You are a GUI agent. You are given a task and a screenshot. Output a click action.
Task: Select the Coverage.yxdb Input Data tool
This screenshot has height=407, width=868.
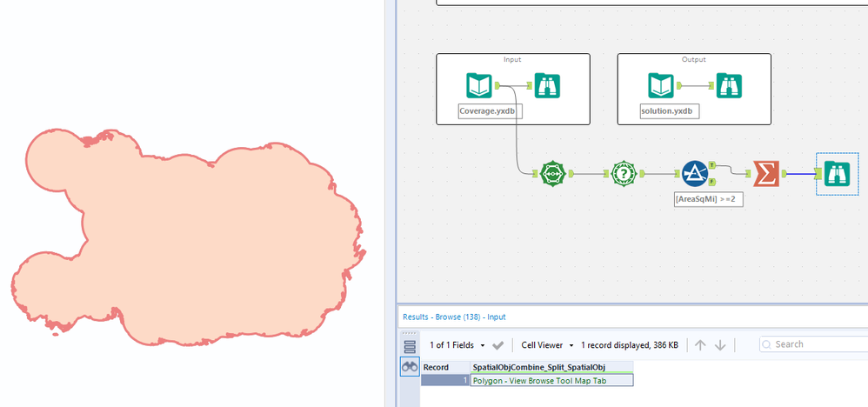pyautogui.click(x=479, y=85)
